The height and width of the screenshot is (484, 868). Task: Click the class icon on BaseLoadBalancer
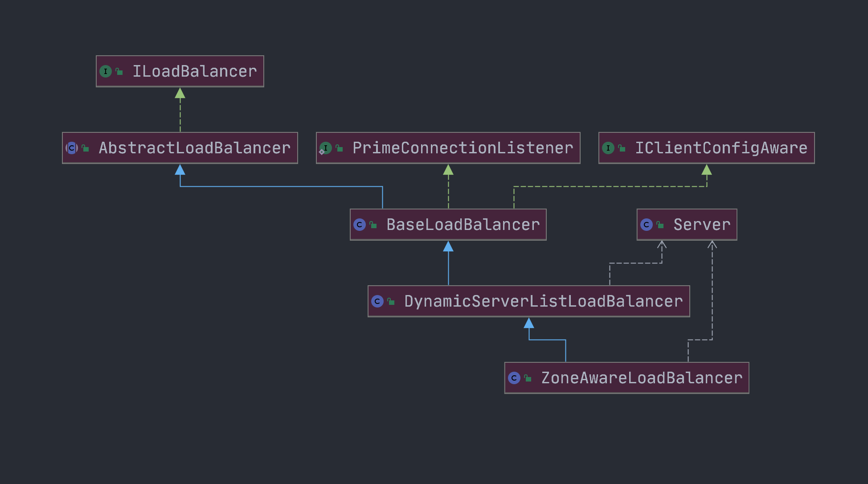point(360,225)
